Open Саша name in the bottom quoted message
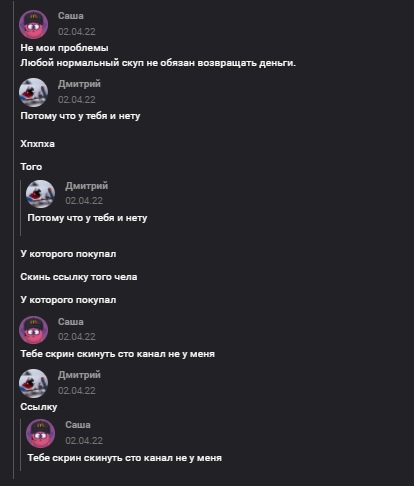The height and width of the screenshot is (486, 414). pos(78,425)
